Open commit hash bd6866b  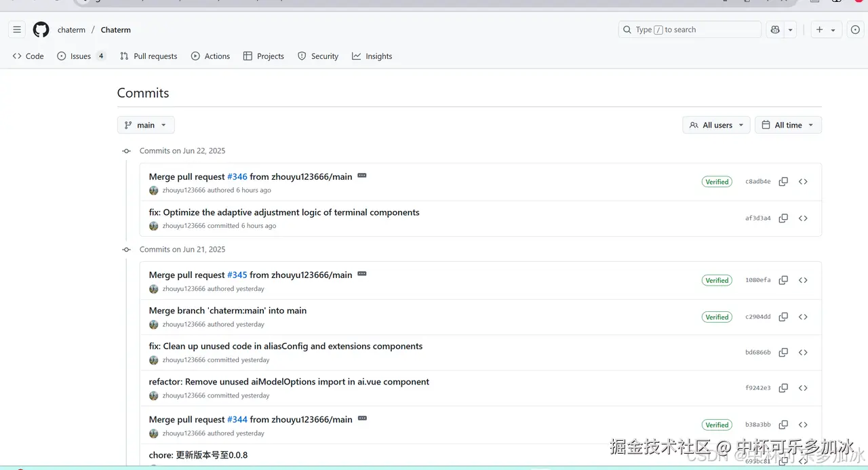[758, 353]
